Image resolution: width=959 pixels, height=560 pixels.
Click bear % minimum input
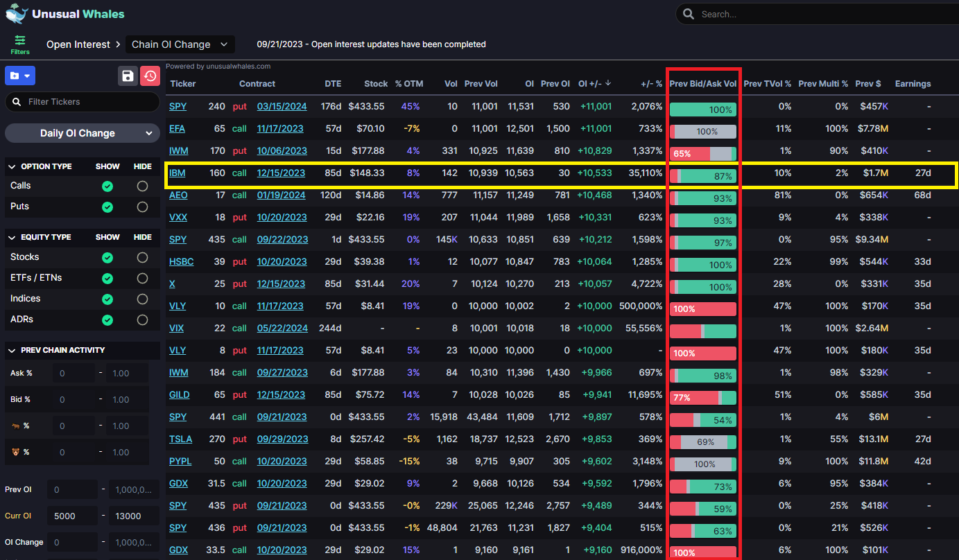(74, 452)
